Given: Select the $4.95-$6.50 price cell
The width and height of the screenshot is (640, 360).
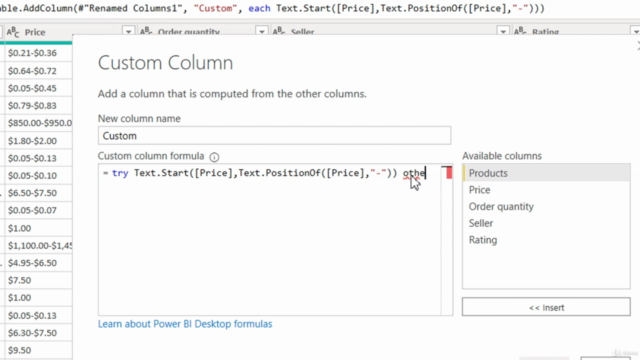Looking at the screenshot, I should 38,263.
